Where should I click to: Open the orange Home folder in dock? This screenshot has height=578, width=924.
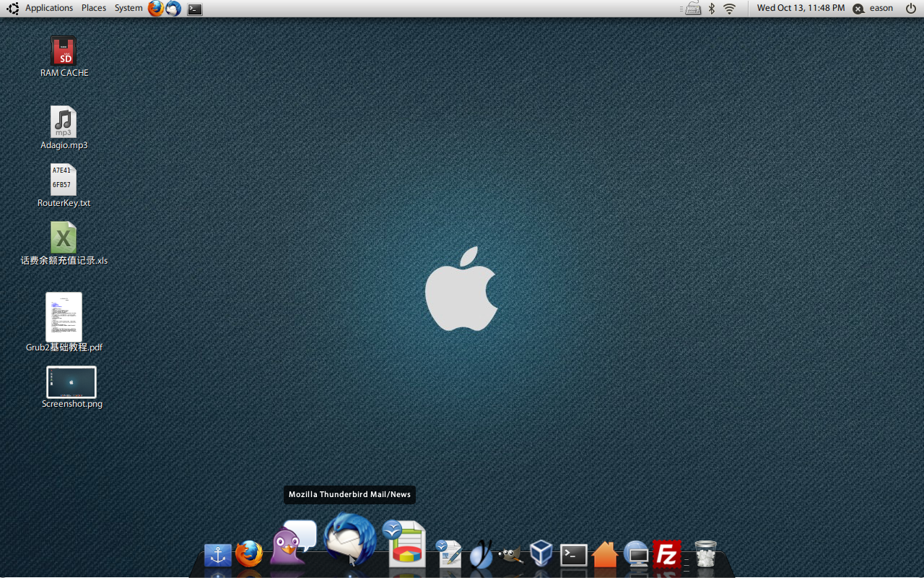pos(605,554)
